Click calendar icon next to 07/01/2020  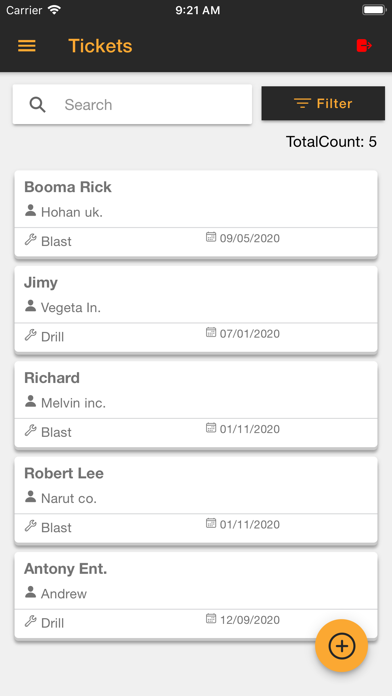(x=211, y=332)
